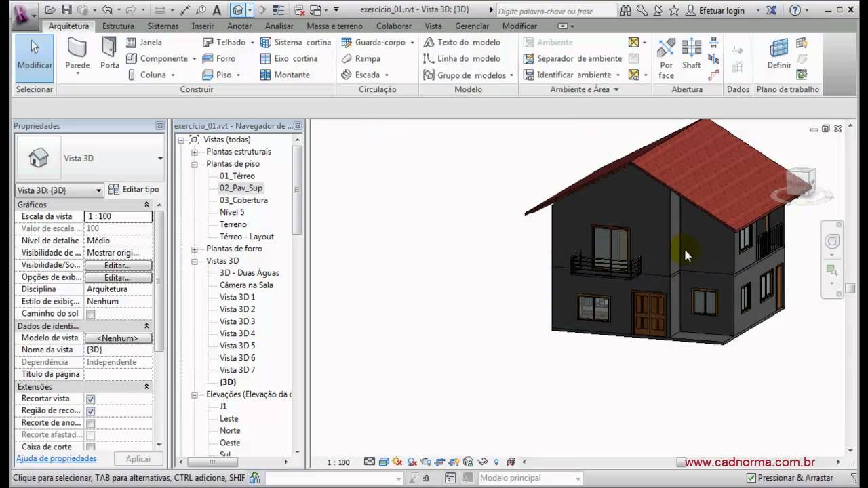Image resolution: width=868 pixels, height=488 pixels.
Task: Open the Ajuda de propriedades link
Action: pos(56,459)
